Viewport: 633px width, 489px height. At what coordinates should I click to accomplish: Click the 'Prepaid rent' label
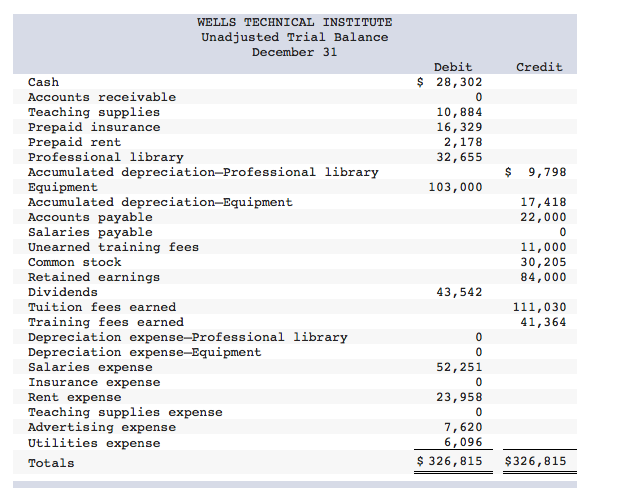pyautogui.click(x=74, y=142)
